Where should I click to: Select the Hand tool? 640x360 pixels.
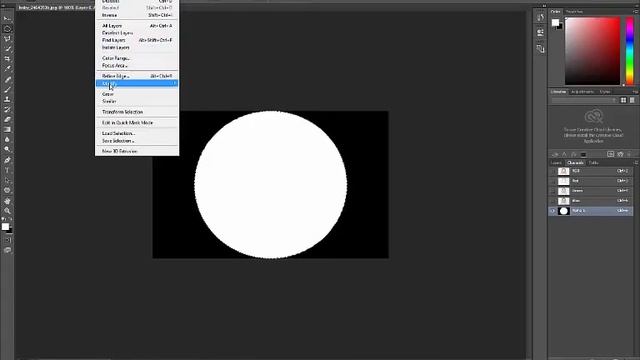point(7,201)
